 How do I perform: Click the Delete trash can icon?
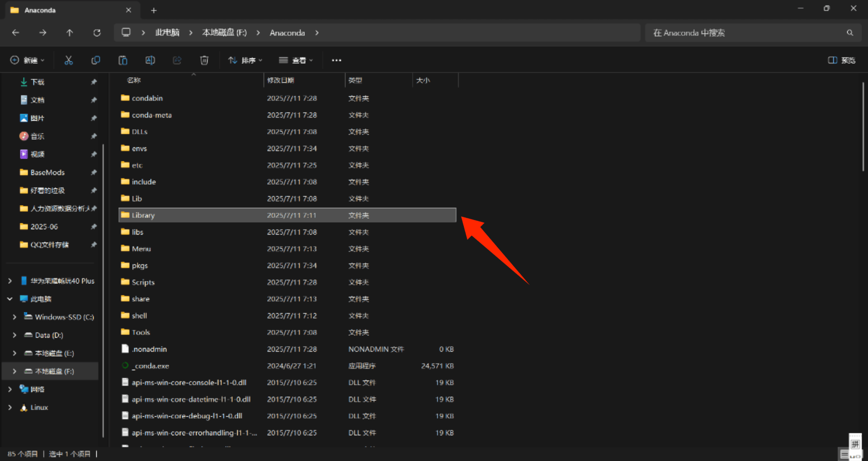pyautogui.click(x=204, y=60)
